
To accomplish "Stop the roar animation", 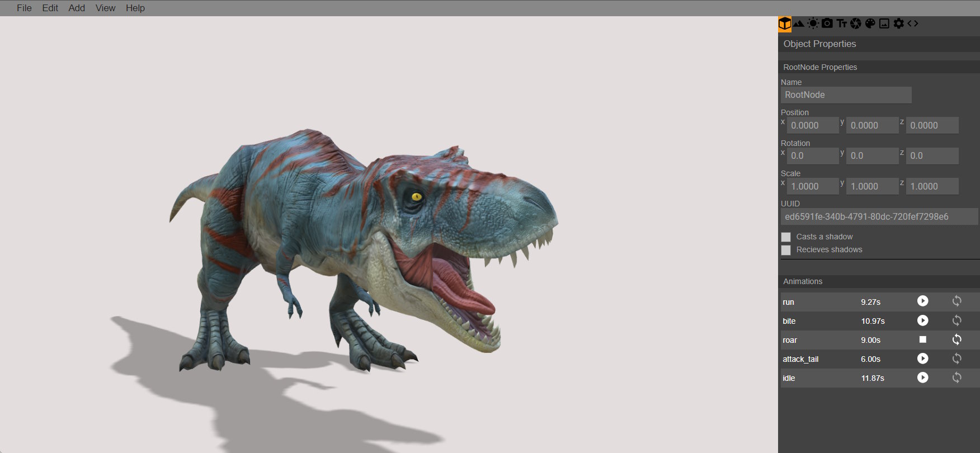I will pyautogui.click(x=923, y=339).
